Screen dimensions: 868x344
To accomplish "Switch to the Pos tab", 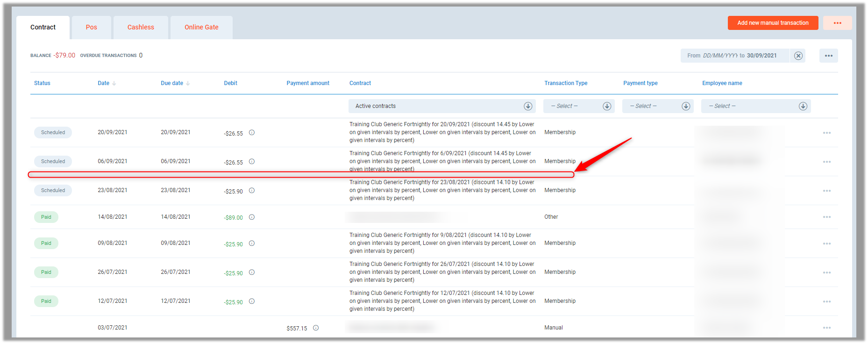I will point(91,28).
